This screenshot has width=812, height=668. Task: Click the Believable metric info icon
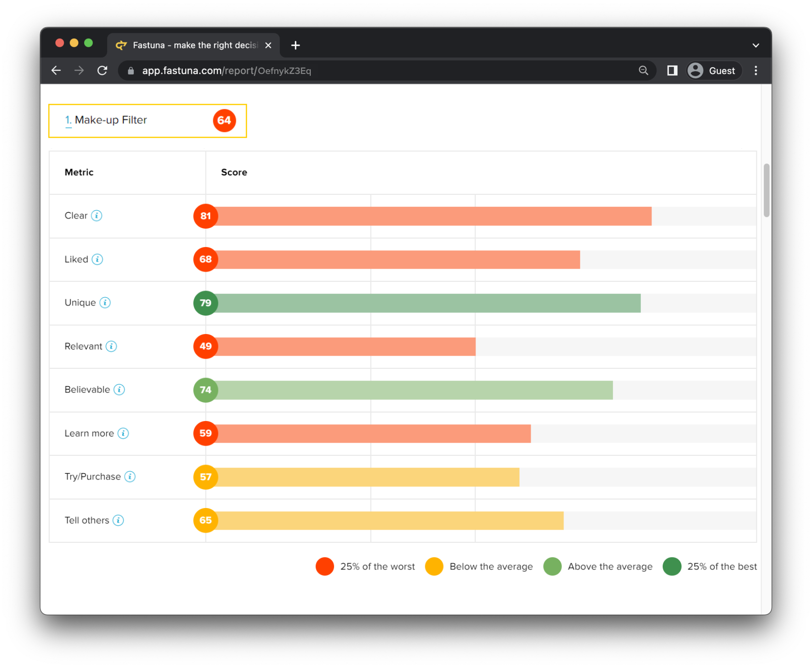click(118, 390)
